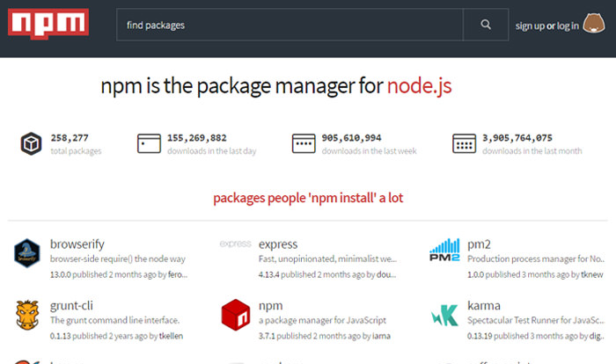The height and width of the screenshot is (364, 616).
Task: Open the express package link
Action: [x=278, y=244]
